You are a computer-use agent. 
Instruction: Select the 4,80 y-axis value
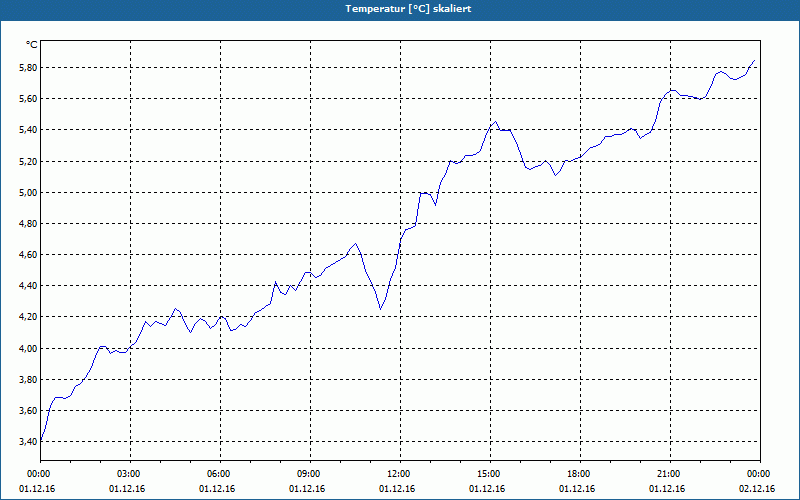[28, 223]
